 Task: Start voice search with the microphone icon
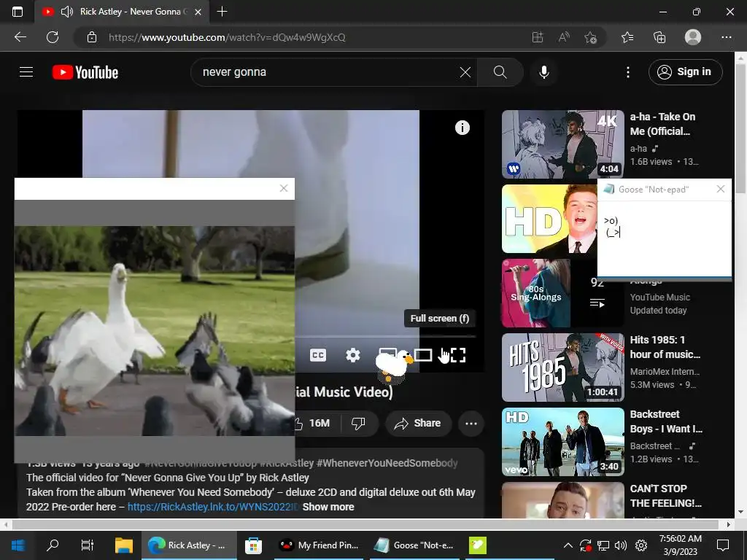[544, 72]
